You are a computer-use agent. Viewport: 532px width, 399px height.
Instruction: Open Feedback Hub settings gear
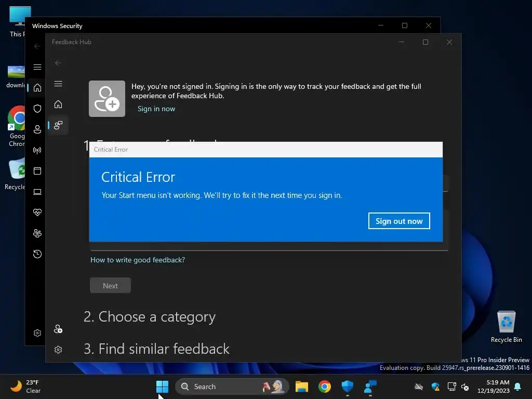point(58,350)
